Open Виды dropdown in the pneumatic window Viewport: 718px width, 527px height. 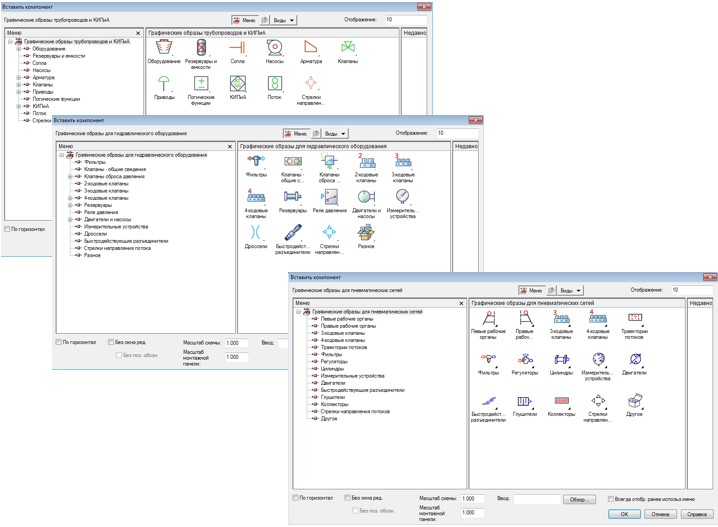click(x=571, y=291)
